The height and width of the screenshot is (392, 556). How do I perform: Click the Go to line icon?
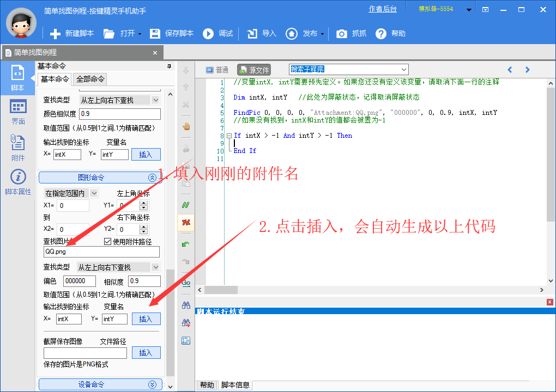[x=186, y=283]
